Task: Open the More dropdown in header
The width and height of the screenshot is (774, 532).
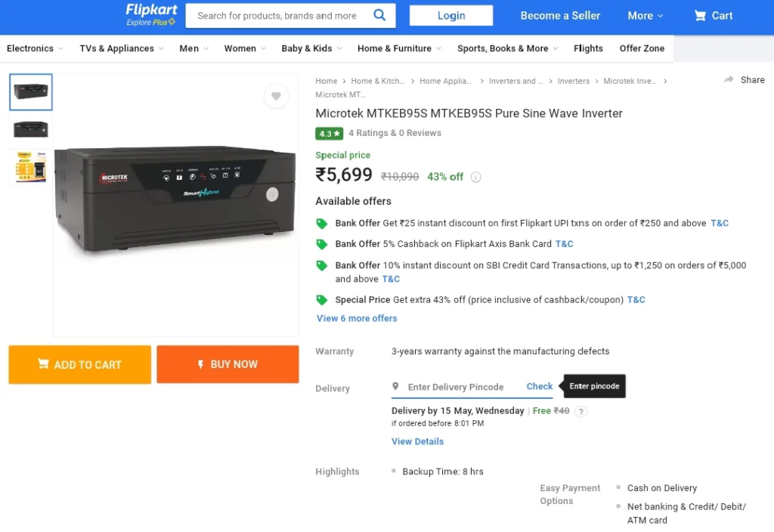Action: pos(645,16)
